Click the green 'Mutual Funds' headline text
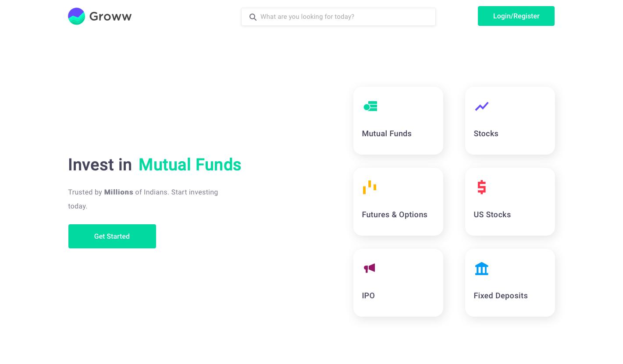 click(190, 165)
